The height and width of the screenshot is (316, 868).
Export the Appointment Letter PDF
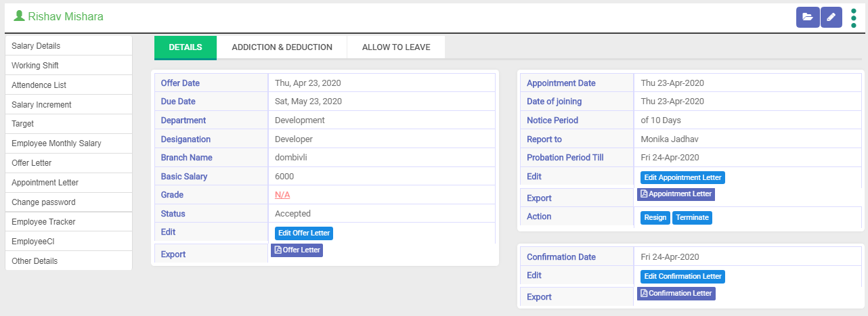pyautogui.click(x=676, y=194)
